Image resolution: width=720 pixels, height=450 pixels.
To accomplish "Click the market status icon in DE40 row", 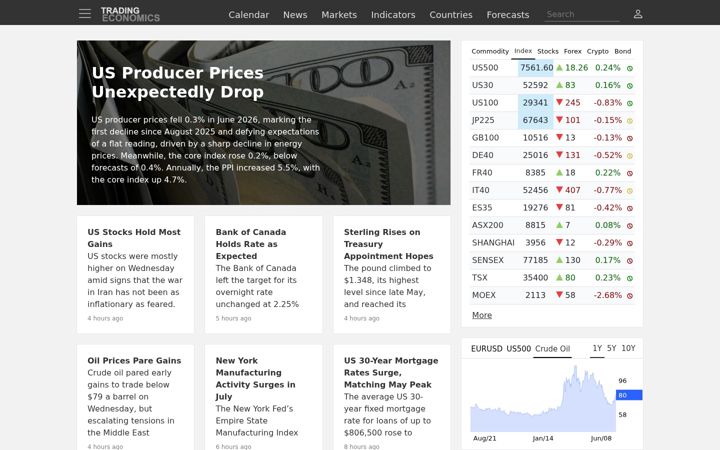I will (x=630, y=156).
